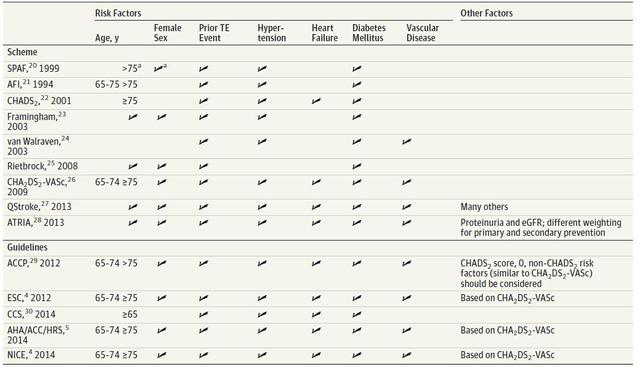Click the Rietbrock Diabetes Mellitus checkmark

pos(357,166)
